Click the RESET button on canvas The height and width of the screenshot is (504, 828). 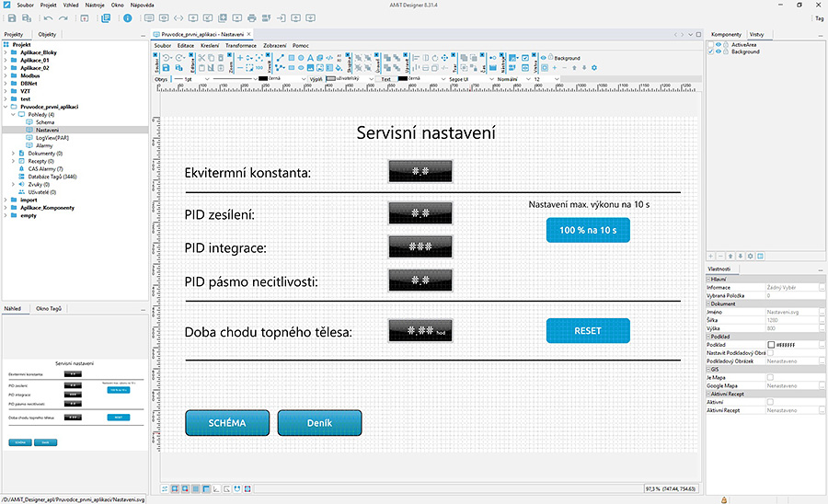click(588, 331)
